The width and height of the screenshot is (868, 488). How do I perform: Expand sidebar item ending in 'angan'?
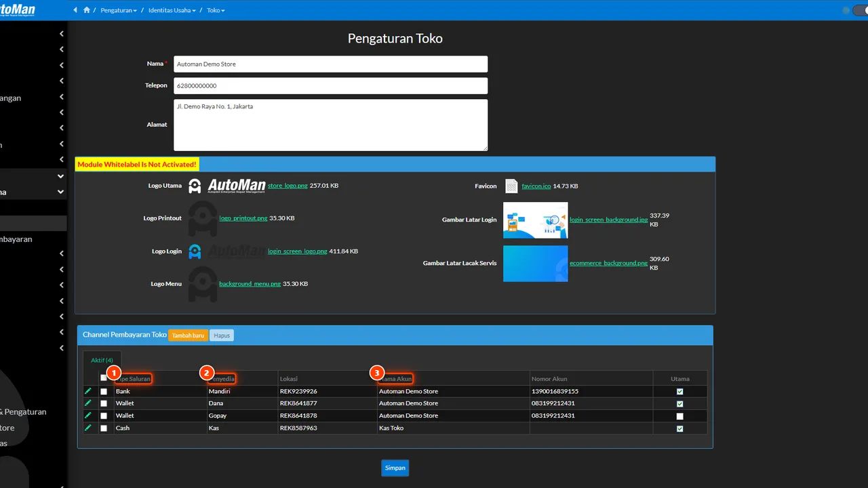pos(33,98)
